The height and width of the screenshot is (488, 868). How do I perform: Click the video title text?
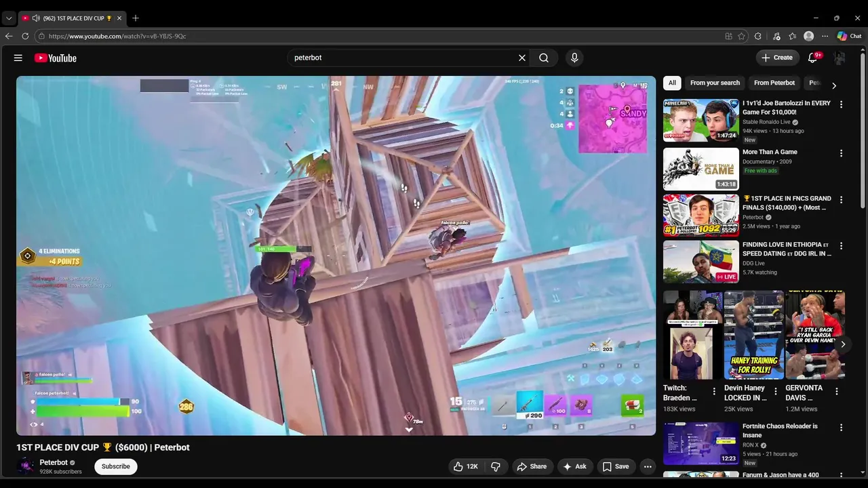(103, 447)
